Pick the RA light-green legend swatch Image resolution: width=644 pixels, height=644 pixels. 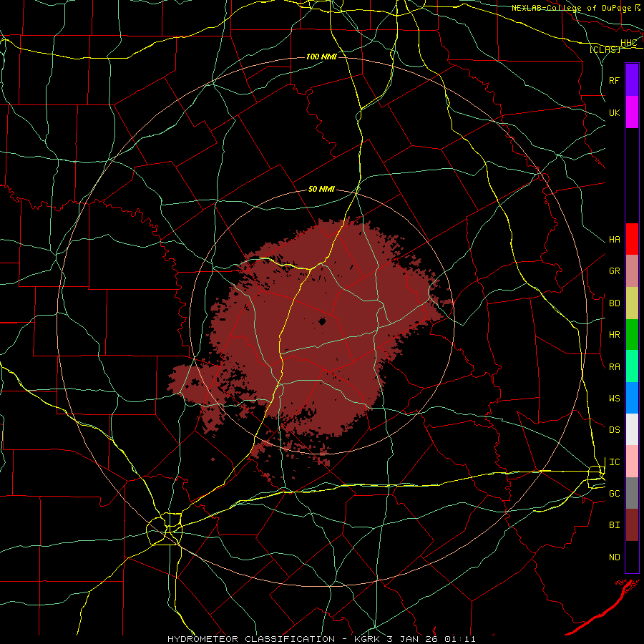click(x=632, y=366)
